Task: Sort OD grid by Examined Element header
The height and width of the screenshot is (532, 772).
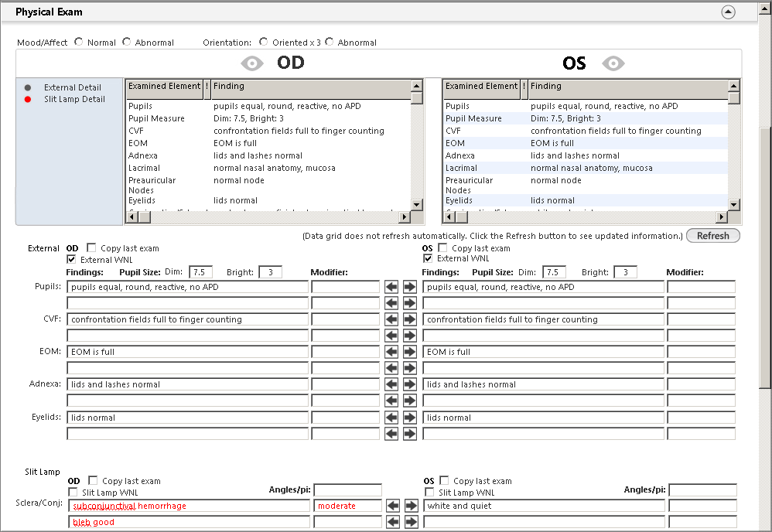Action: click(x=165, y=90)
